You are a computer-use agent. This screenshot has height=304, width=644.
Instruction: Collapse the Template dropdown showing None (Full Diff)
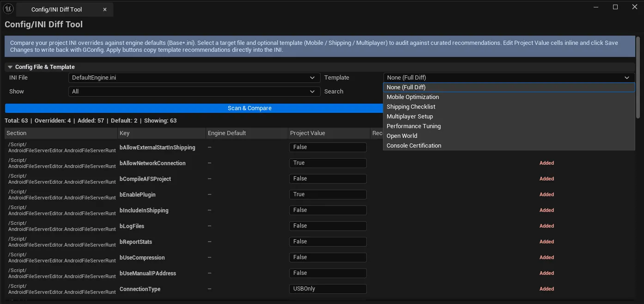509,78
